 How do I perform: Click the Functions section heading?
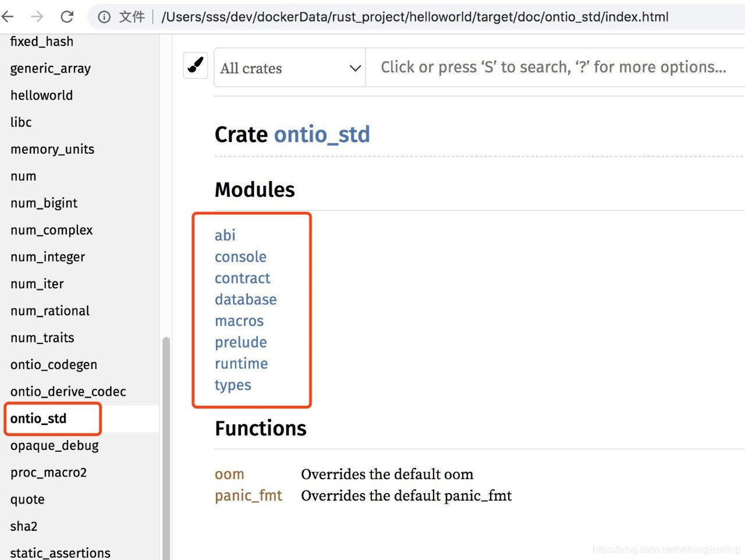click(x=261, y=428)
